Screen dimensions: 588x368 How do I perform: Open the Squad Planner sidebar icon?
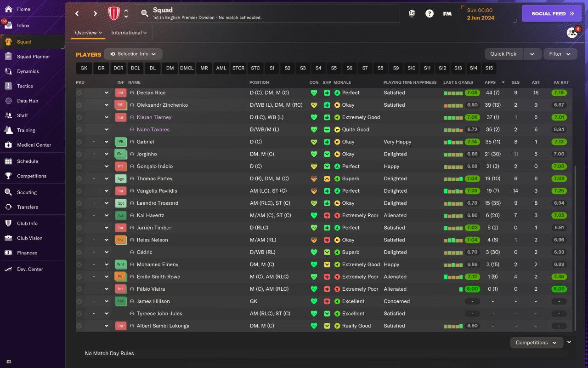coord(8,57)
